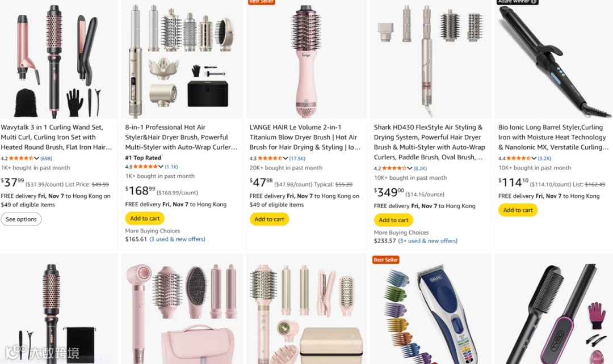Screen dimensions: 613x364
Task: Select the pink L'ANGE blow dryer brush image
Action: click(306, 60)
